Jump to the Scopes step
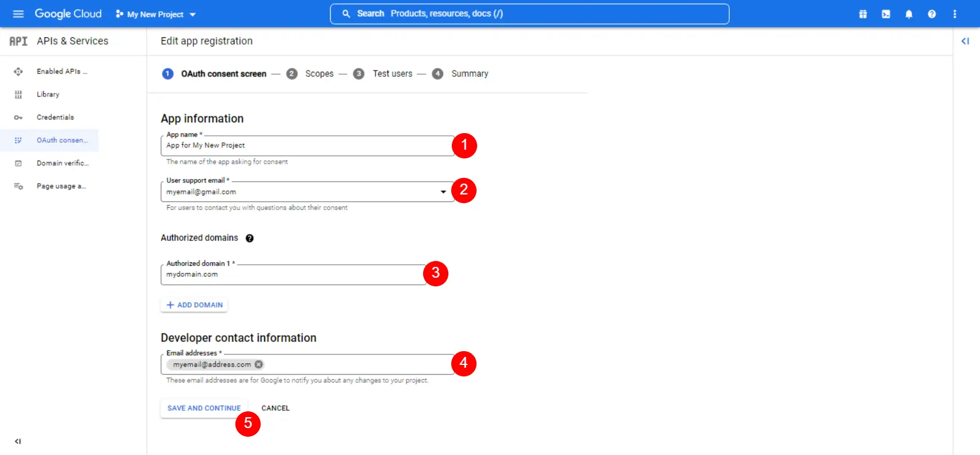Screen dimensions: 980x455 coord(319,73)
